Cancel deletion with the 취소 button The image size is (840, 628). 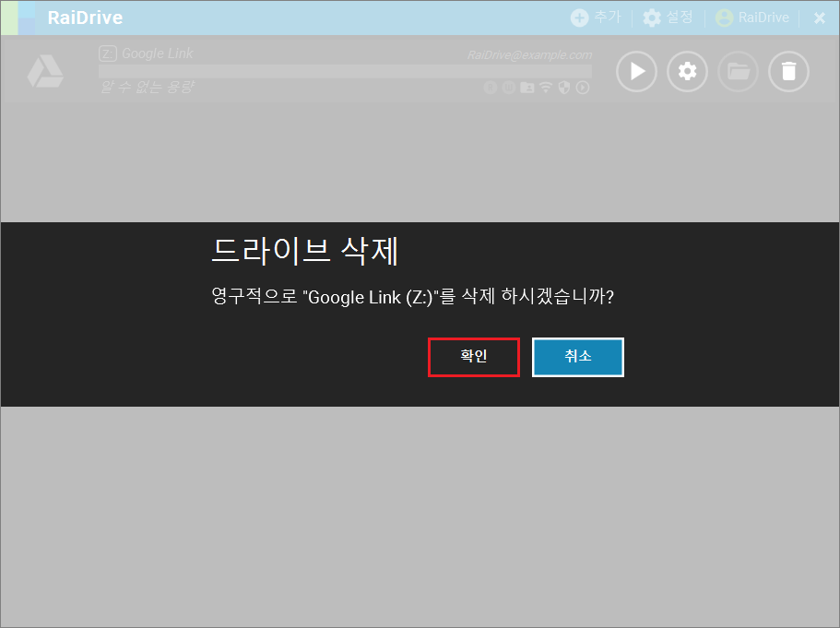click(x=577, y=357)
